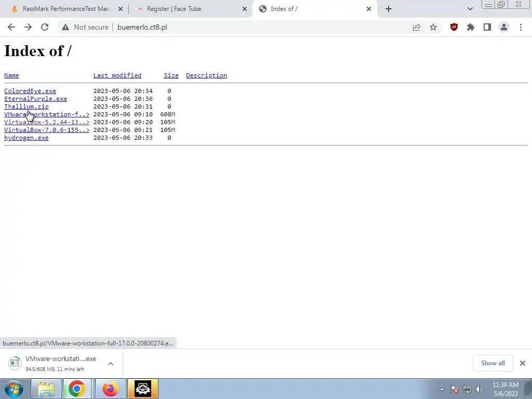Download EternalPurple.exe
The image size is (532, 399).
click(x=36, y=99)
